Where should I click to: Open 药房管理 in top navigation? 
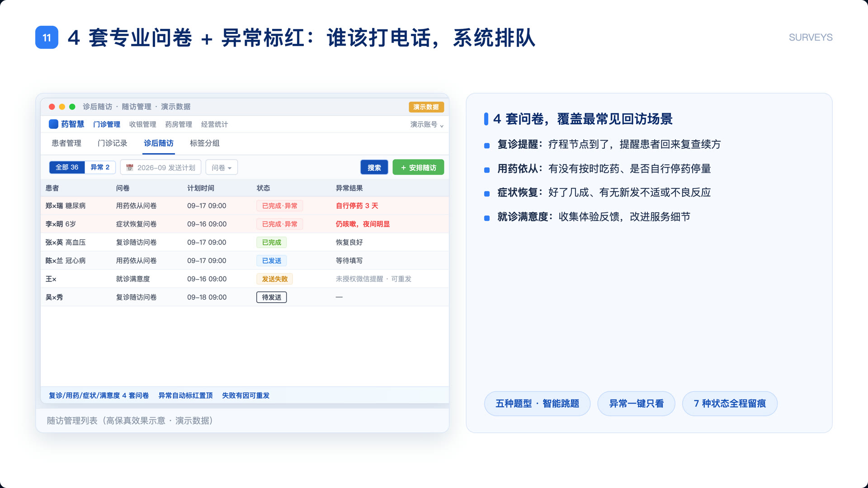179,124
